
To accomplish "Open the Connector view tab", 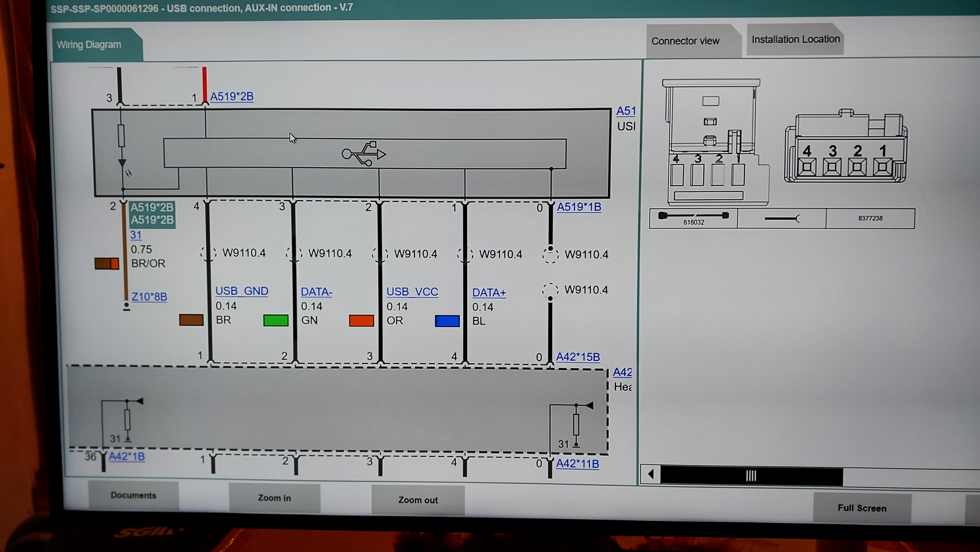I will [x=686, y=41].
